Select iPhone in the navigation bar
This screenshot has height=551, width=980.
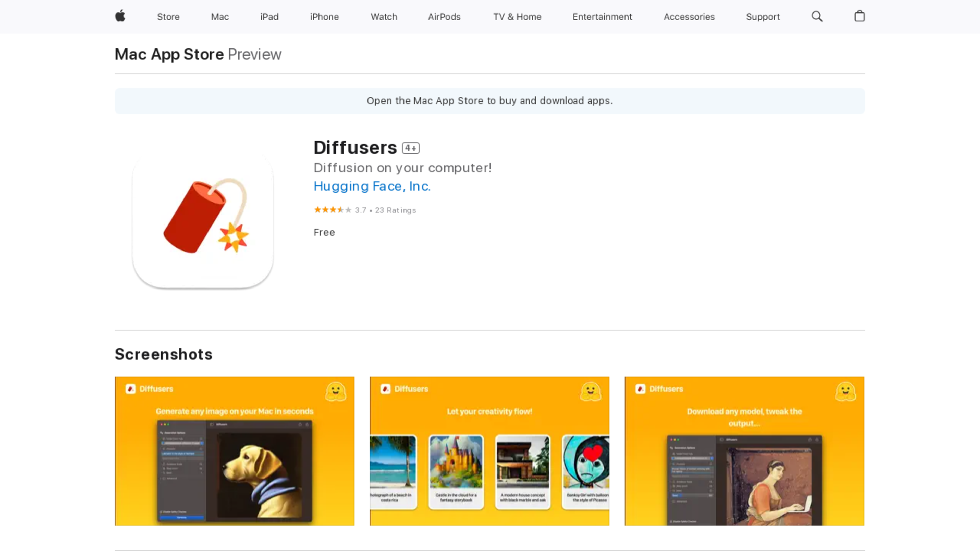click(x=324, y=17)
